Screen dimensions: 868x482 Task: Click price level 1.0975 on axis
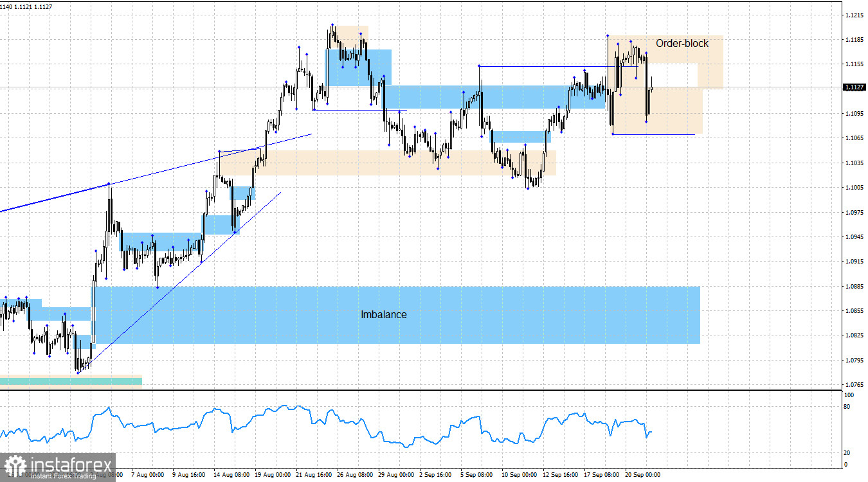pyautogui.click(x=854, y=212)
